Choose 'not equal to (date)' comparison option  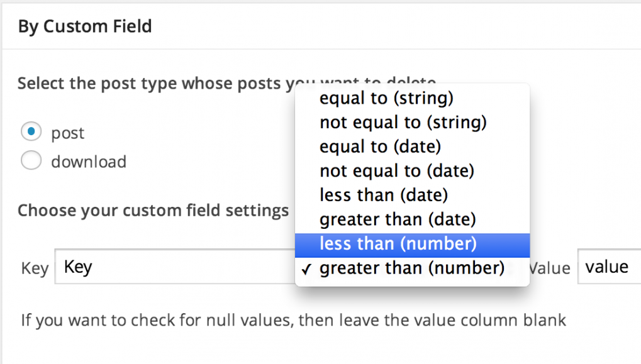[396, 170]
